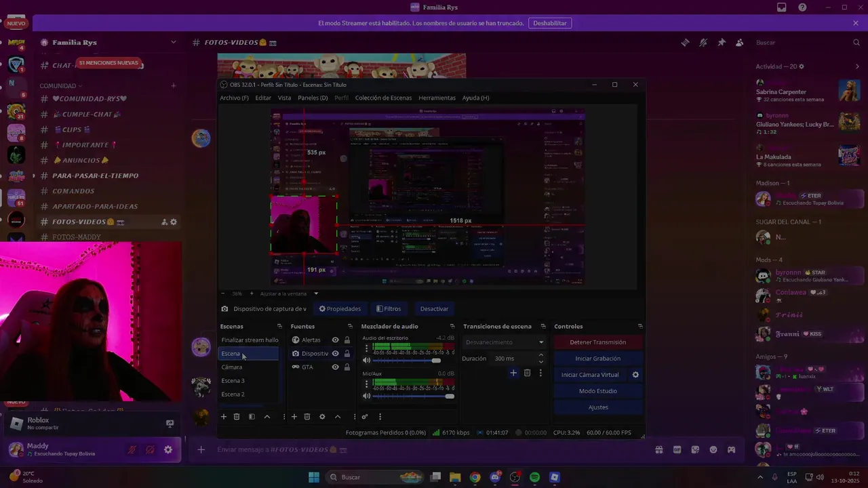Screen dimensions: 868x488
Task: Toggle visibility eye for GTA source
Action: (x=335, y=367)
